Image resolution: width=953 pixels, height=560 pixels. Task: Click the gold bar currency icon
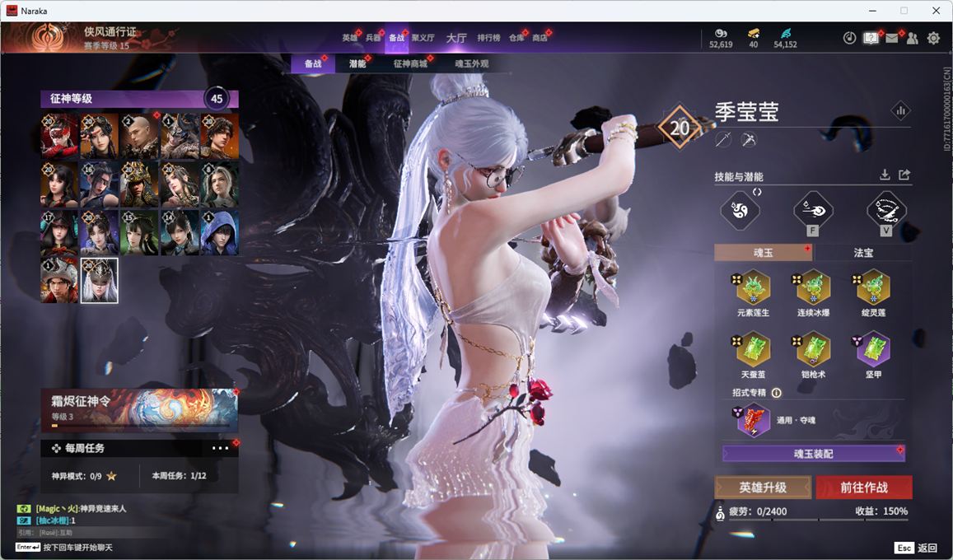[x=754, y=34]
